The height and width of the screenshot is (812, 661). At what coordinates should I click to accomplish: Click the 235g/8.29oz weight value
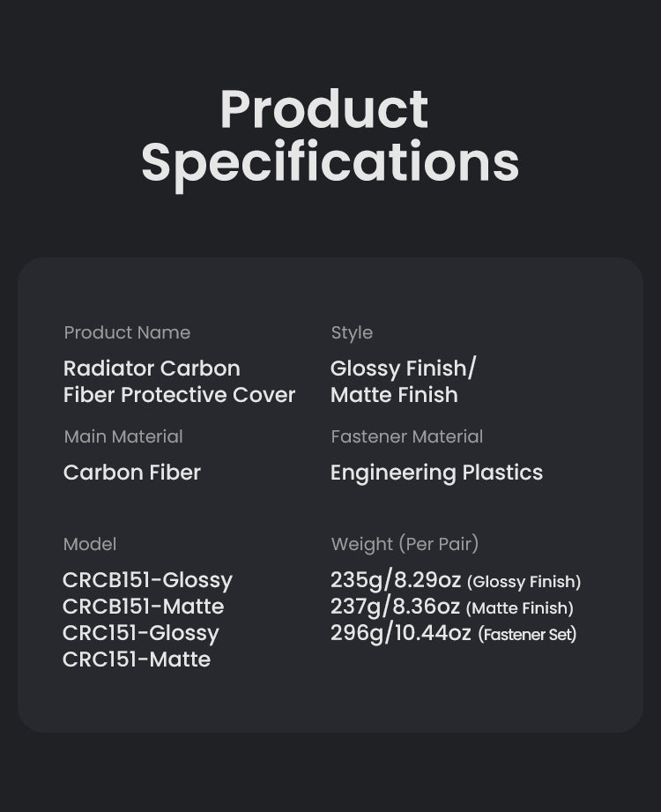pyautogui.click(x=395, y=580)
